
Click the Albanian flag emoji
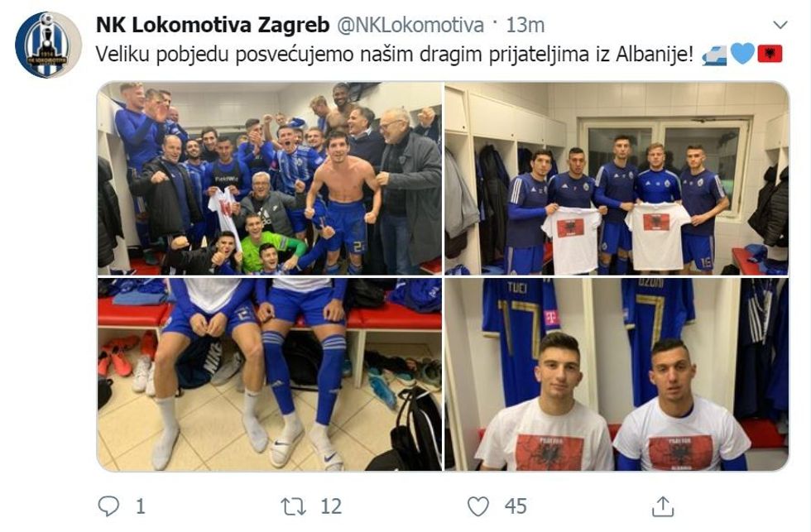(770, 54)
